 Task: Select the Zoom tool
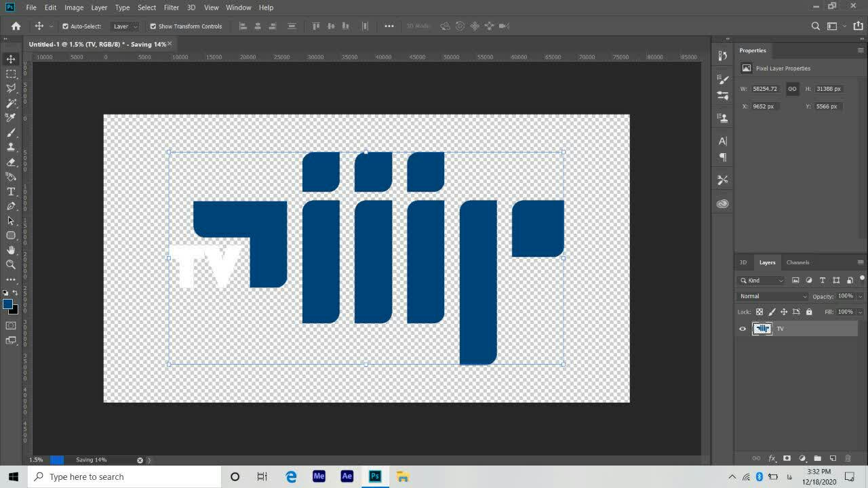[x=11, y=264]
